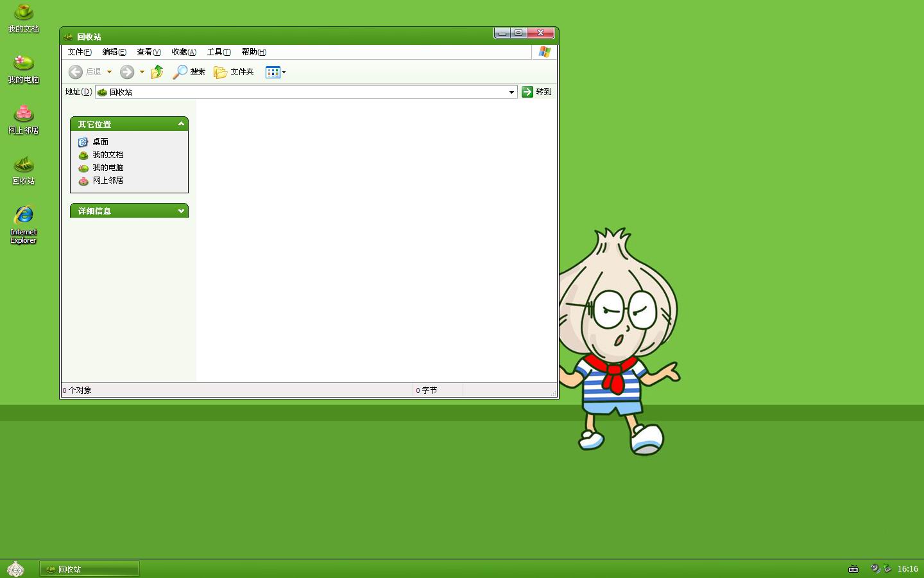Open the 收藏(A) menu
Image resolution: width=924 pixels, height=578 pixels.
184,52
